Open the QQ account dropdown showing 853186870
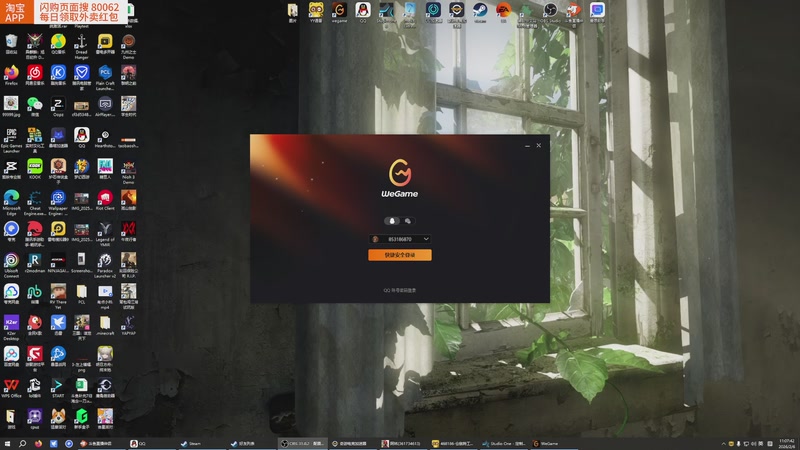The image size is (800, 450). 399,239
